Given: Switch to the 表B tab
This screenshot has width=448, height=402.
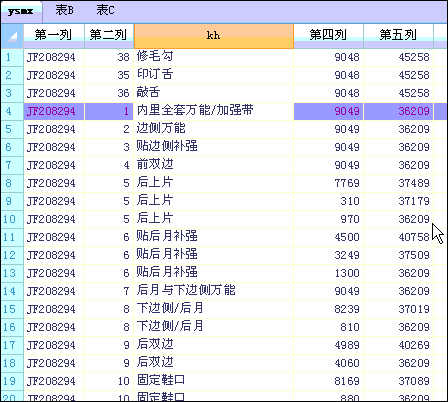Looking at the screenshot, I should pos(64,10).
